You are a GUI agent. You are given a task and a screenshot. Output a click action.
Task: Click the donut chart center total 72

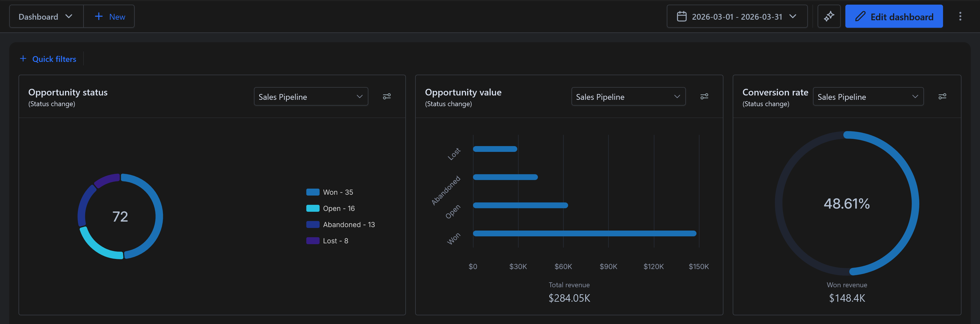[x=120, y=217]
